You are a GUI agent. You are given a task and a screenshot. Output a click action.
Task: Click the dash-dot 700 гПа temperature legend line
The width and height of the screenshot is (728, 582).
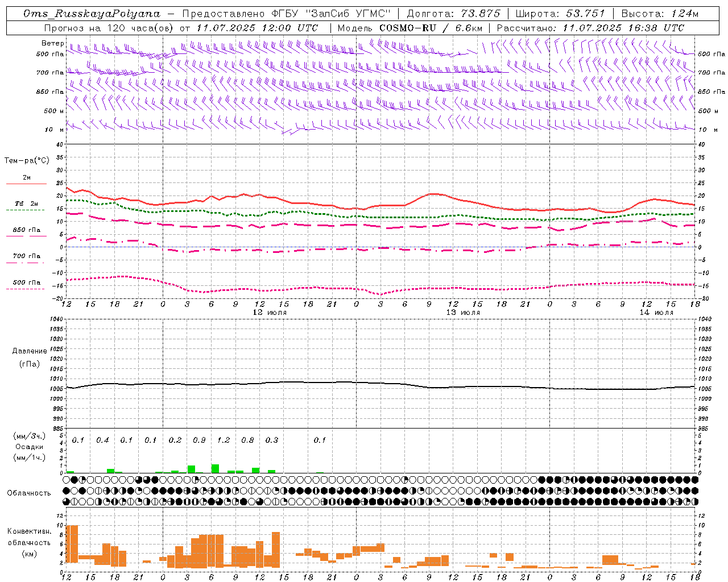pos(25,263)
